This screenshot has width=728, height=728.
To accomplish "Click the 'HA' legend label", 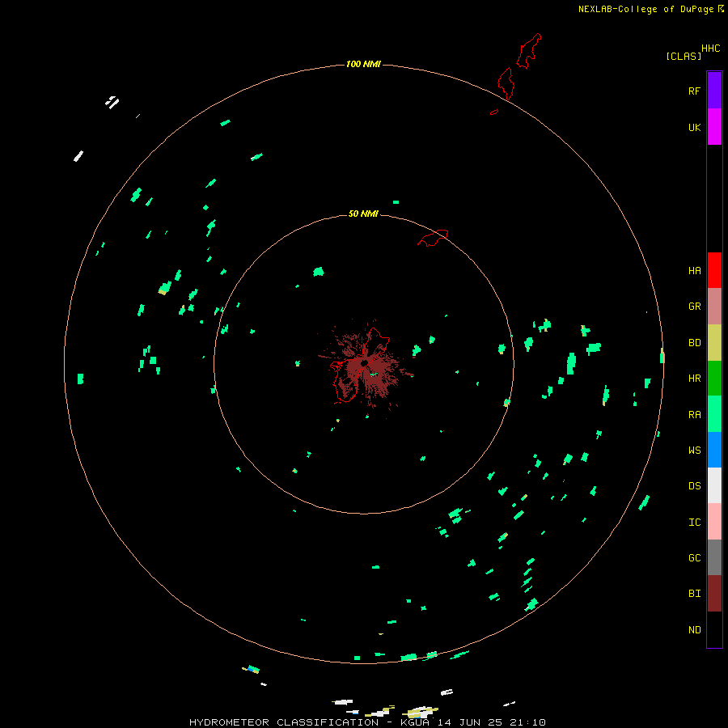I will (694, 271).
